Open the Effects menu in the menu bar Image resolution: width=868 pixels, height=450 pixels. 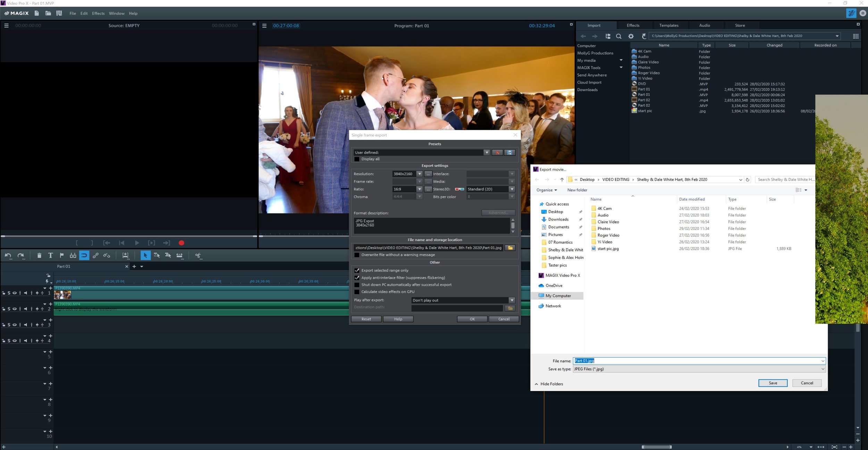point(98,14)
